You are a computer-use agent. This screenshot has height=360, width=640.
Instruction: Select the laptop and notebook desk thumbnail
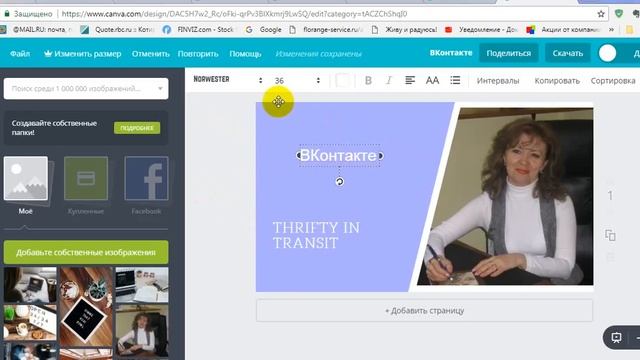pos(142,284)
